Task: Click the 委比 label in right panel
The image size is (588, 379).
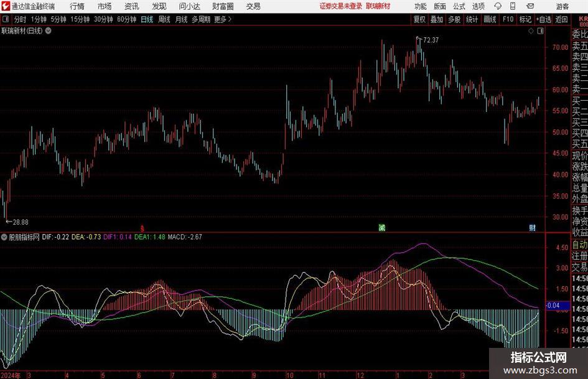Action: (x=580, y=34)
